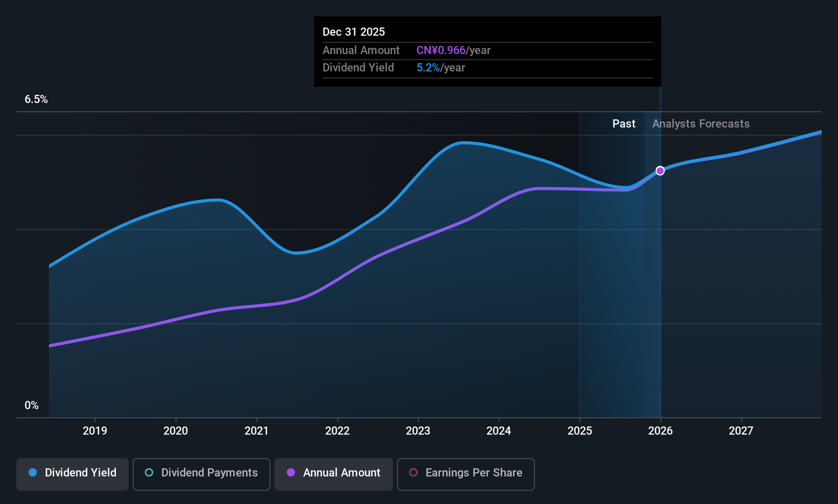Select the 2026 x-axis label
The width and height of the screenshot is (838, 504).
[660, 431]
